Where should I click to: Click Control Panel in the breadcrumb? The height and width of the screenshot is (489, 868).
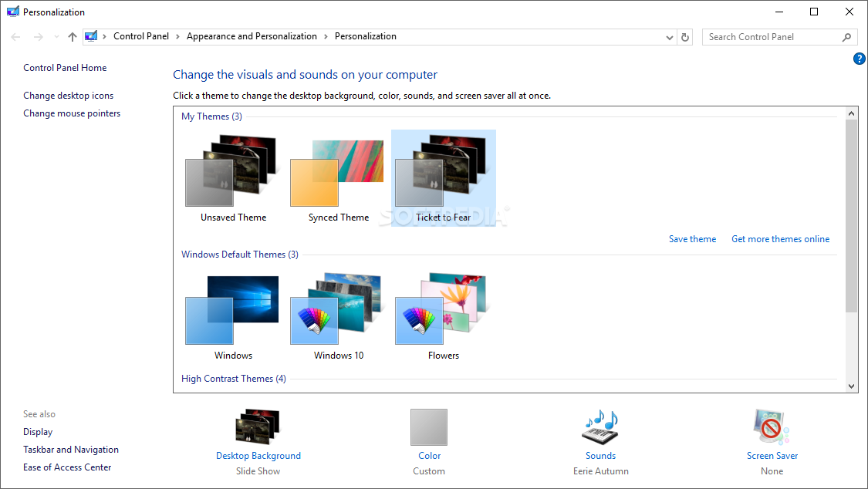tap(141, 36)
